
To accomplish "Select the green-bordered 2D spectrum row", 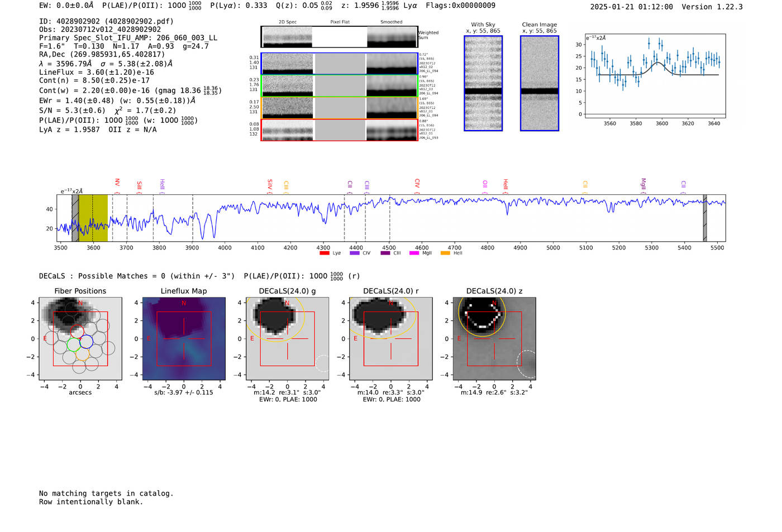I will (340, 86).
